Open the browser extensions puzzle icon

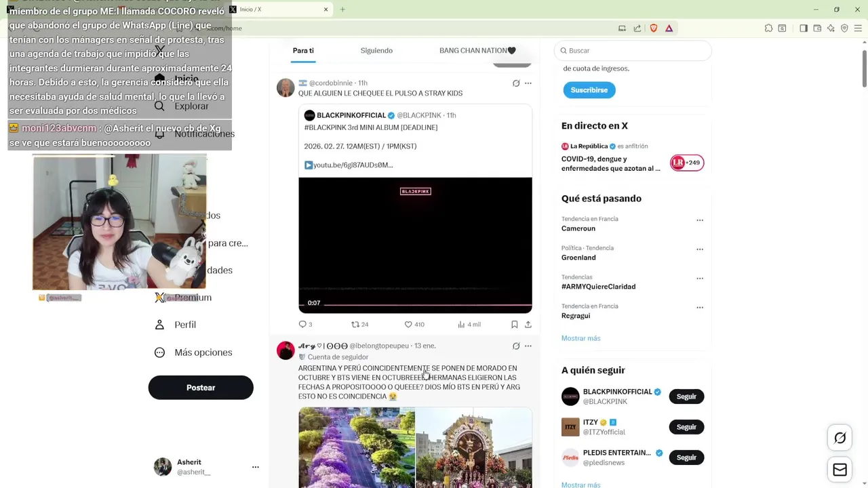pos(768,28)
